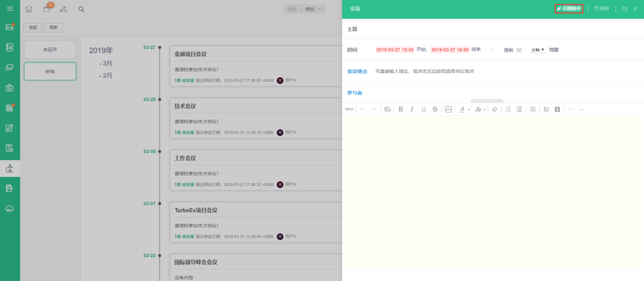
Task: Insert ordered list in editor
Action: 508,109
